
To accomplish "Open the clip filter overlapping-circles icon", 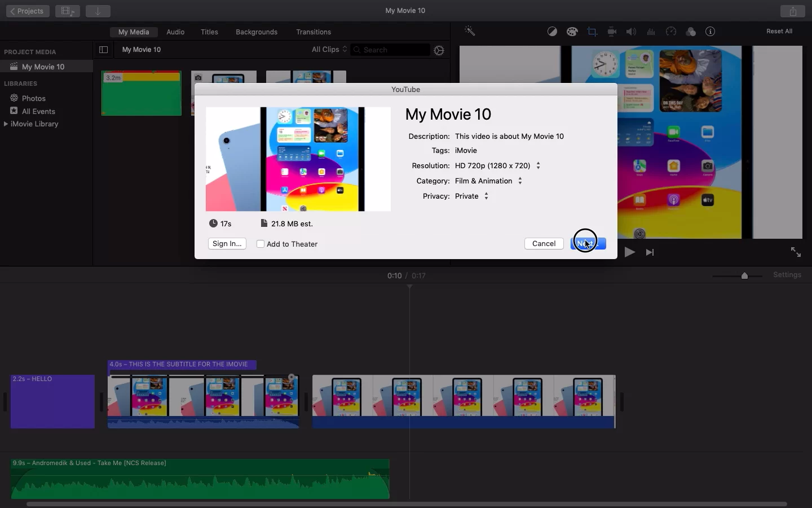I will [x=691, y=32].
